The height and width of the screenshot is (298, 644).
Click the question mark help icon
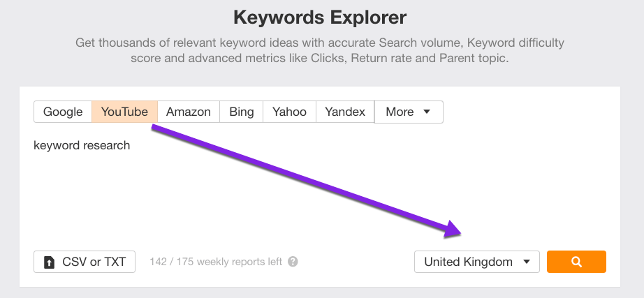pos(293,262)
